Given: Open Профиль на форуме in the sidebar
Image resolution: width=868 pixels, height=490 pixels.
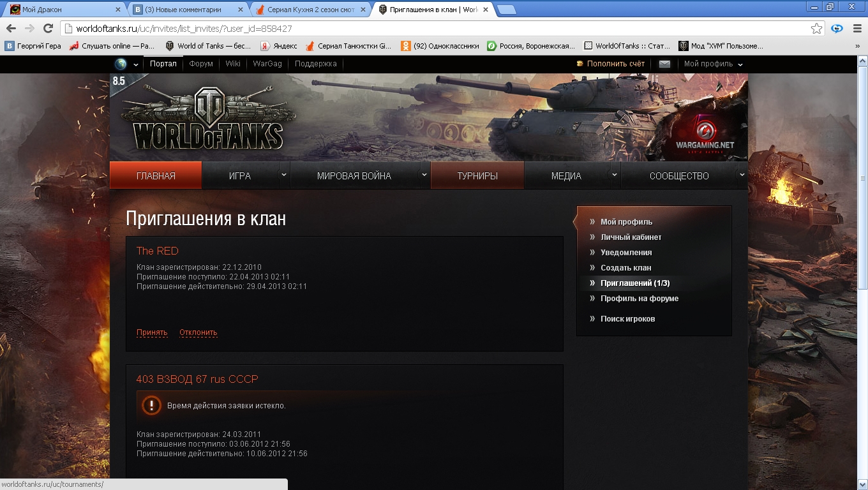Looking at the screenshot, I should (x=640, y=299).
